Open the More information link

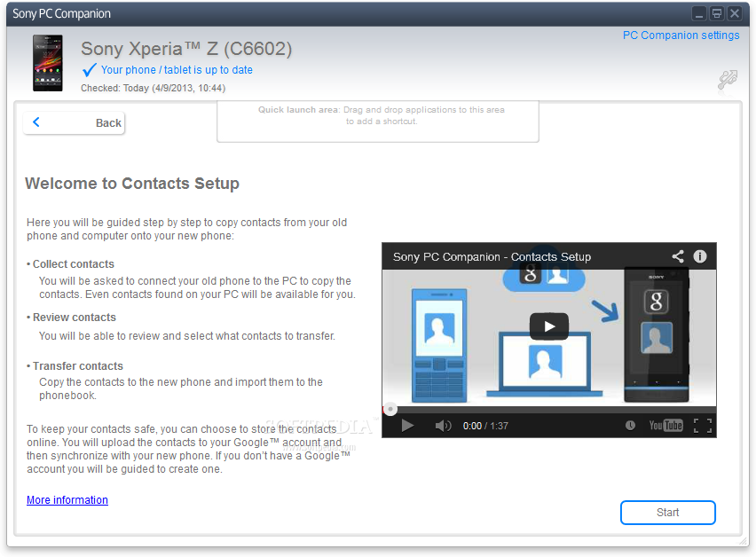67,500
